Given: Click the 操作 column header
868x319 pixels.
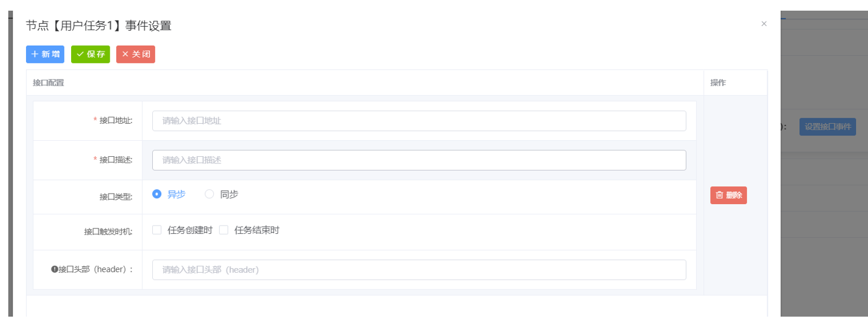Looking at the screenshot, I should coord(718,83).
